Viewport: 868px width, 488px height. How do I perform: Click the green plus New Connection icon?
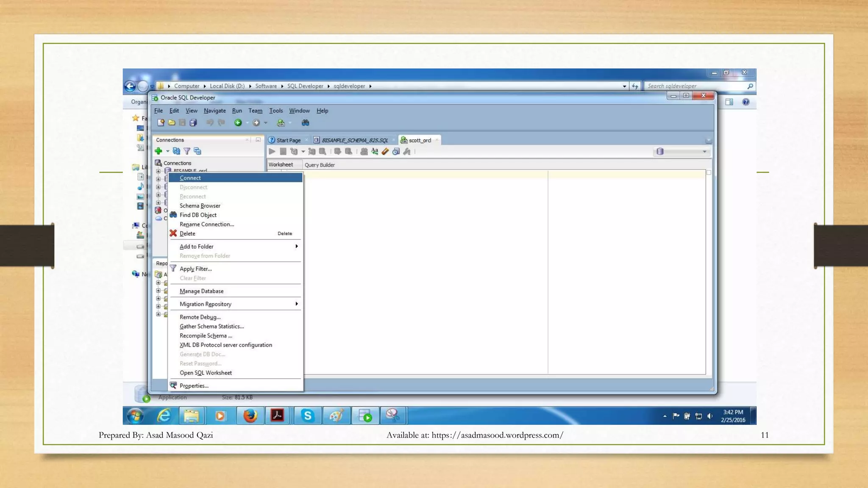tap(159, 151)
